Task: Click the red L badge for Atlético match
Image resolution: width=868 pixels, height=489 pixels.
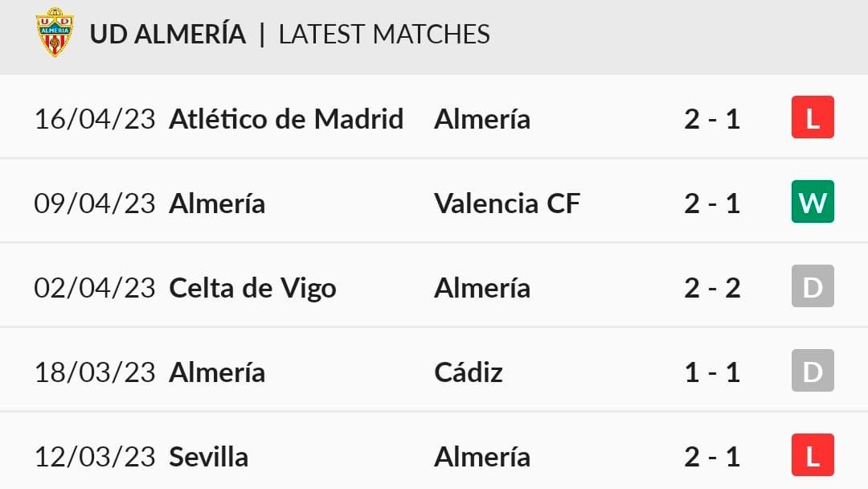Action: point(813,117)
